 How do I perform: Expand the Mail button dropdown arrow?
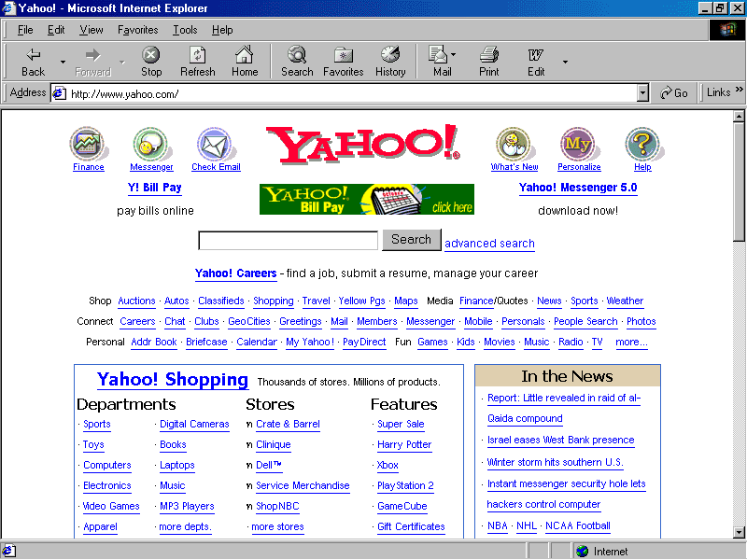click(454, 54)
